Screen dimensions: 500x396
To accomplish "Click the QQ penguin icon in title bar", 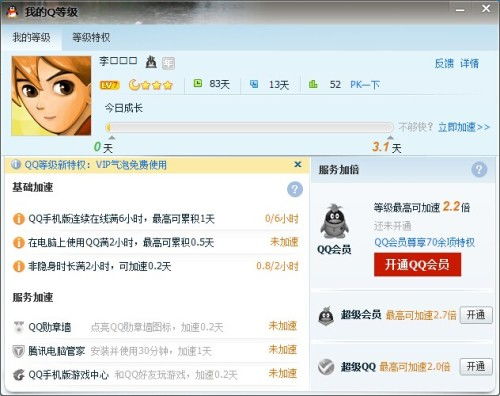I will [13, 12].
